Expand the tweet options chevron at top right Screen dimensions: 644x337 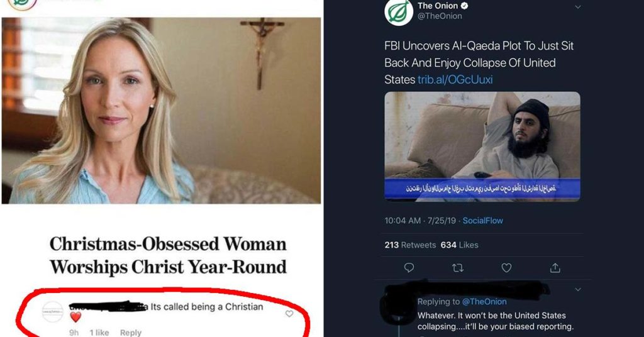(578, 7)
